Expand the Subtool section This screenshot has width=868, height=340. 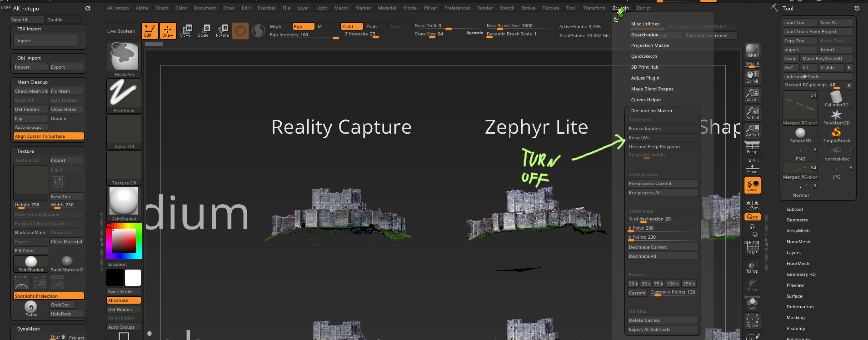click(x=794, y=209)
